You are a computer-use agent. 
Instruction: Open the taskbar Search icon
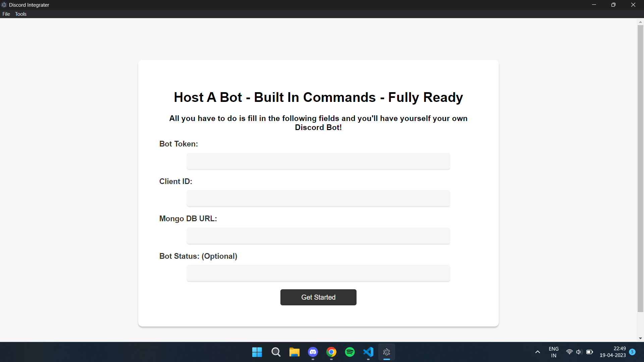pyautogui.click(x=276, y=352)
